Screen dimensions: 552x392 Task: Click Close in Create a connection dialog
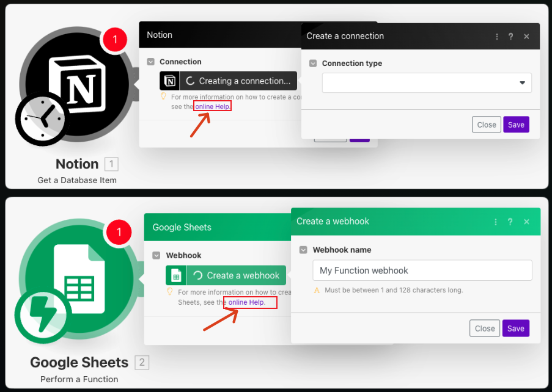pos(487,125)
